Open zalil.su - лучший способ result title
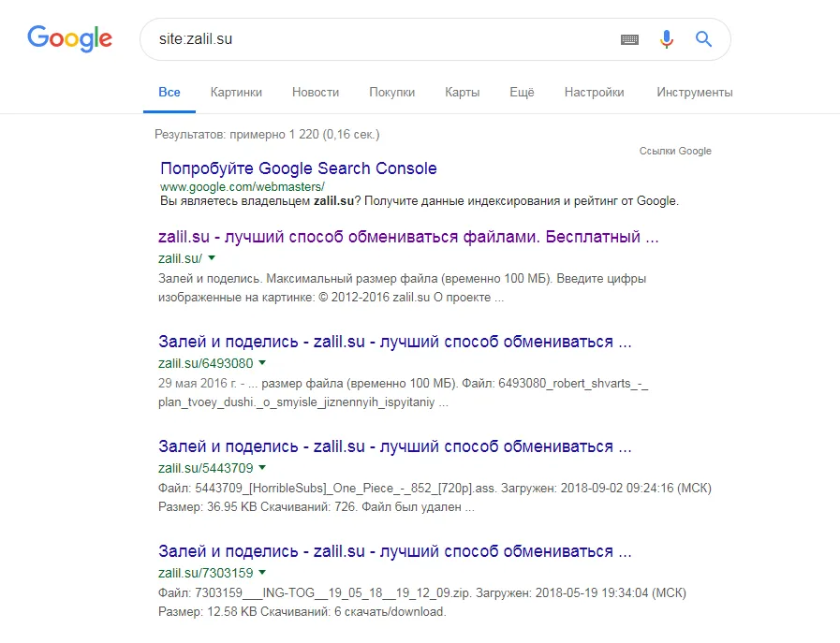Image resolution: width=840 pixels, height=643 pixels. tap(408, 237)
